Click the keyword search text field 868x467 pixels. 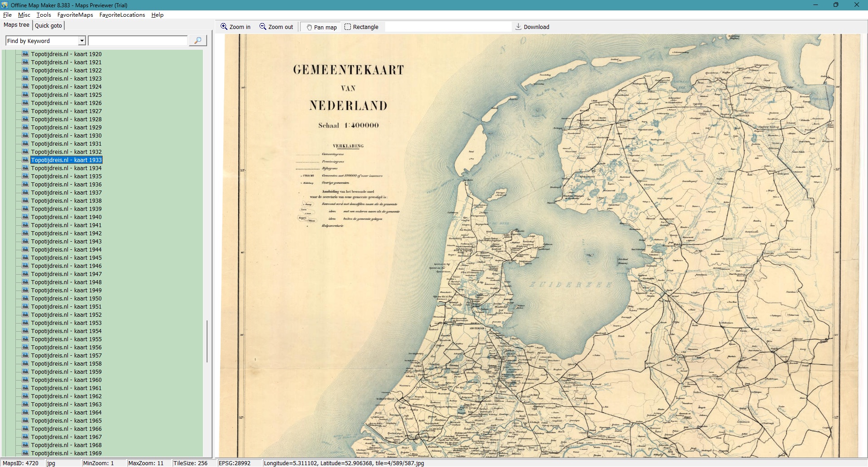(138, 41)
